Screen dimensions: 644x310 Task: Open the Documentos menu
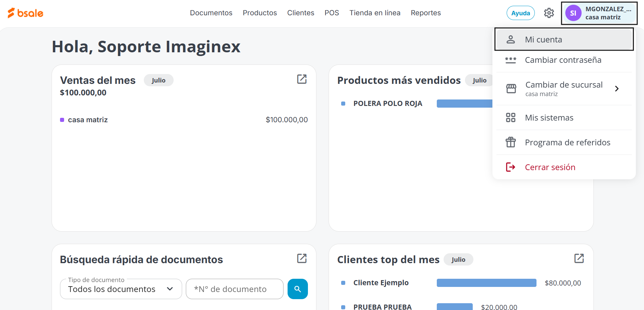click(211, 13)
